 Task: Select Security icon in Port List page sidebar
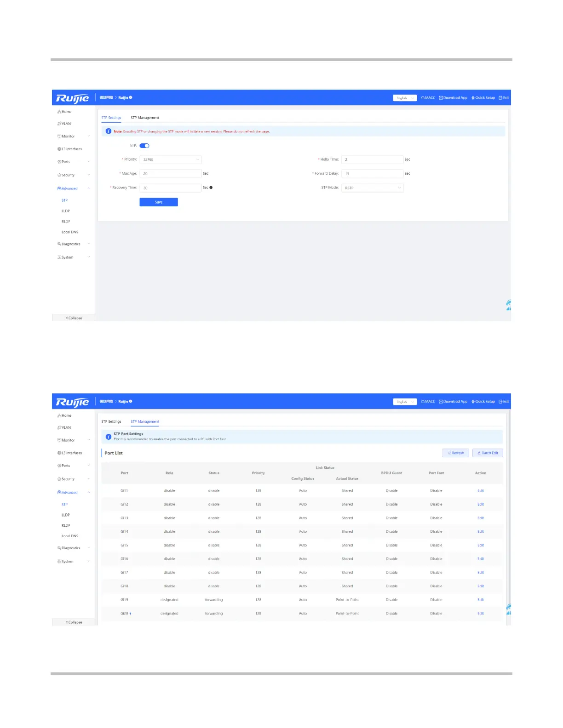coord(59,479)
